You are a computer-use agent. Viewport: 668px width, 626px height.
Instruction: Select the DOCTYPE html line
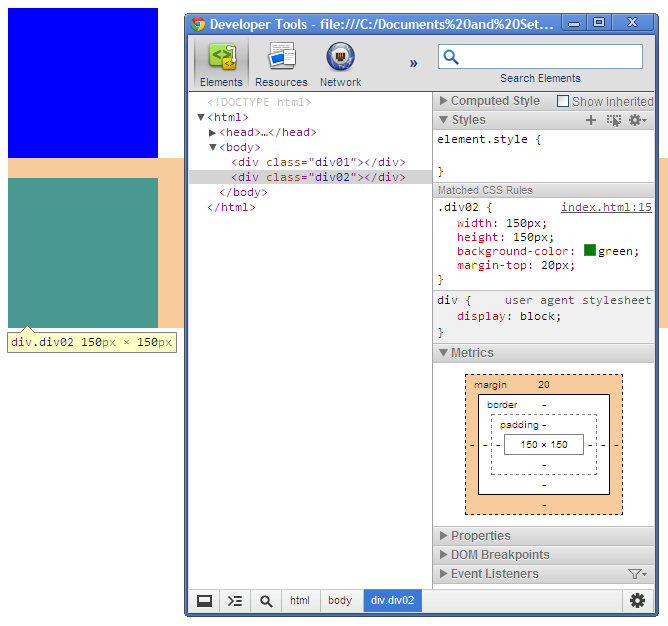(259, 102)
